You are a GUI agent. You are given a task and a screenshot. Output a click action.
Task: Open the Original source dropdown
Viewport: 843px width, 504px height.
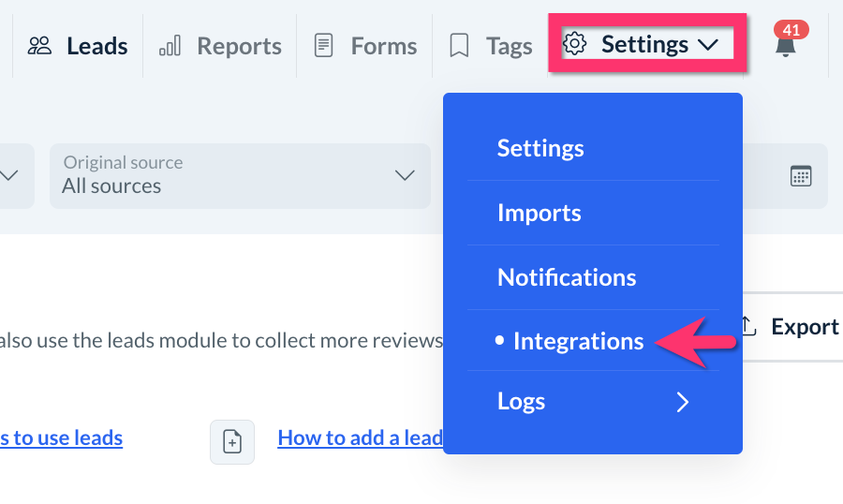(240, 175)
